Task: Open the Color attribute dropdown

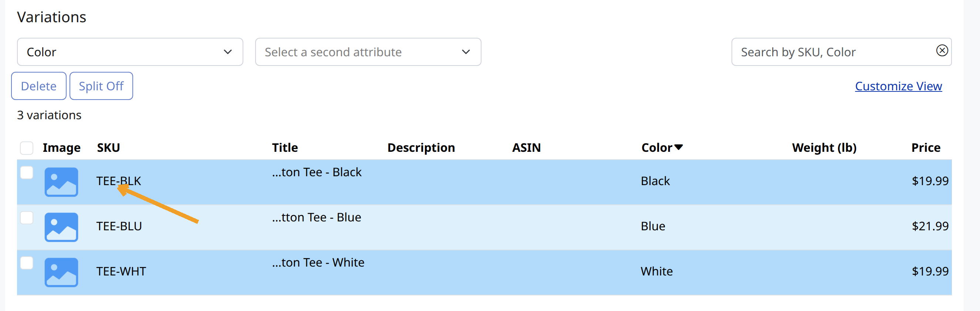Action: [x=130, y=52]
